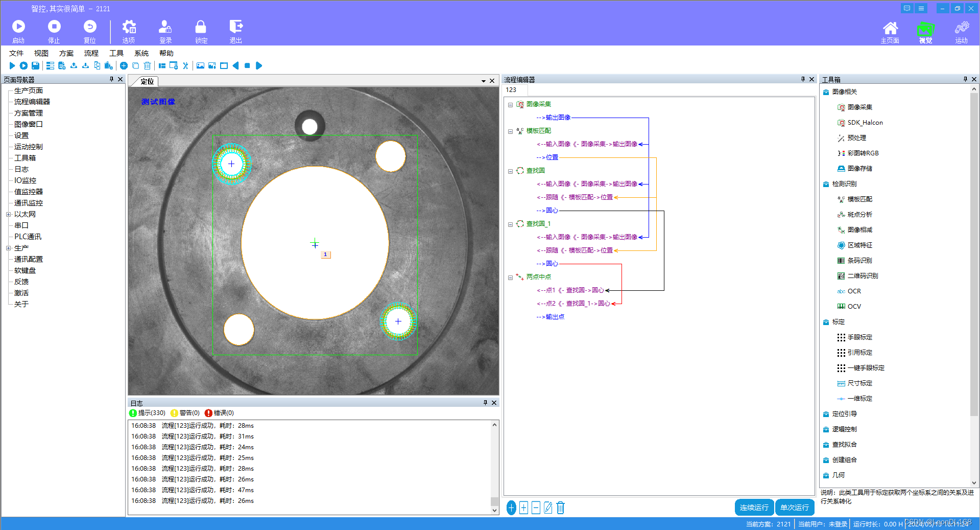The image size is (980, 530).
Task: Open the 视图 menu
Action: 41,53
